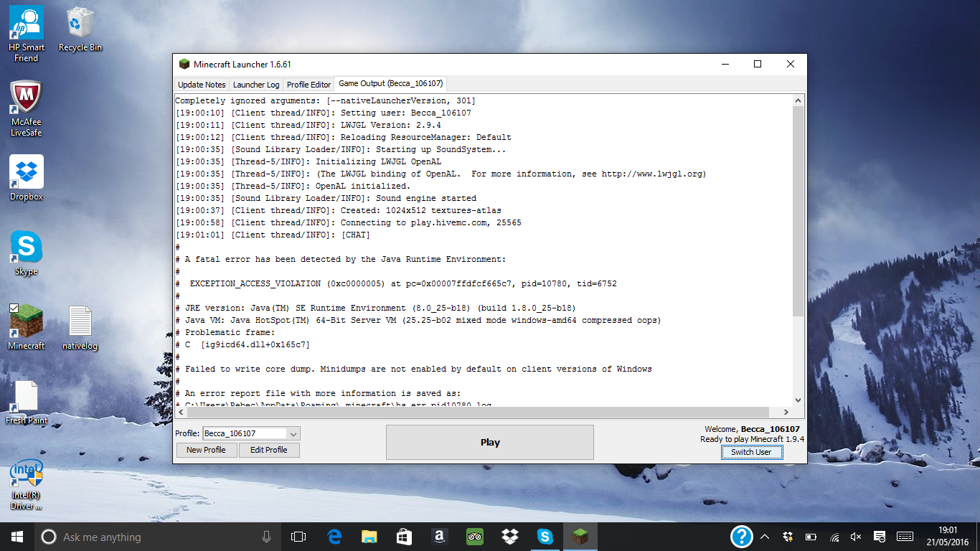Click the log's scroll down arrow
This screenshot has height=551, width=980.
point(798,400)
